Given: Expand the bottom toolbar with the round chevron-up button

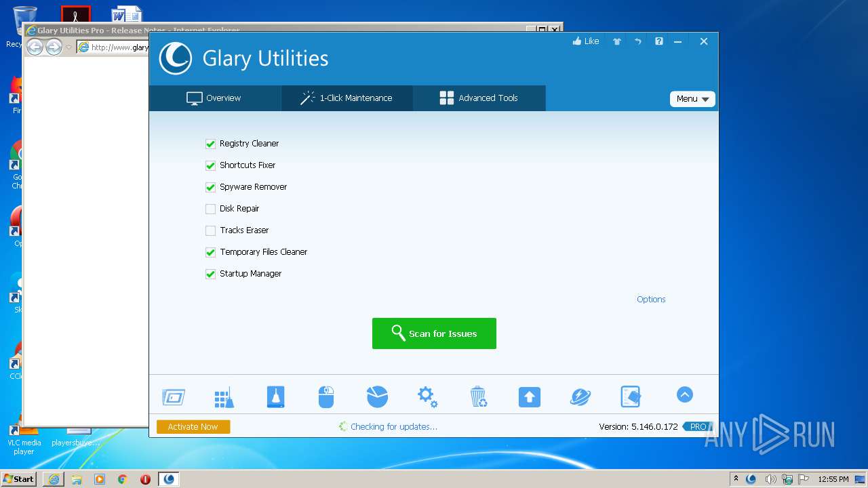Looking at the screenshot, I should (685, 394).
